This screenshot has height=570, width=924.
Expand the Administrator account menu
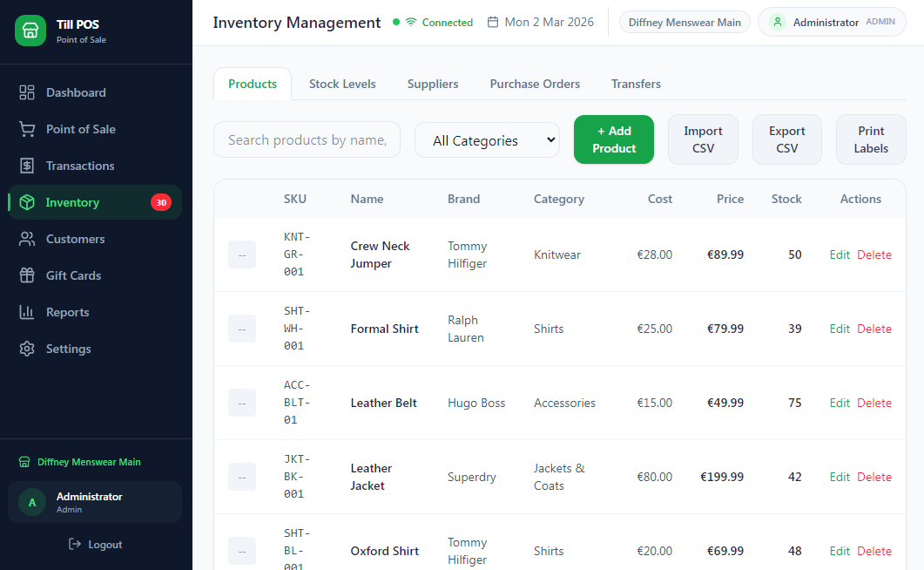tap(831, 22)
